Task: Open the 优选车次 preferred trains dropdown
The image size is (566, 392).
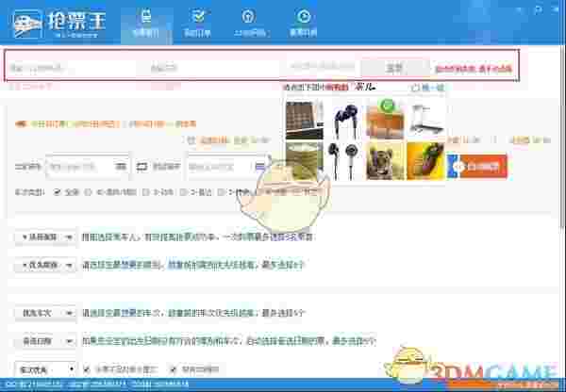Action: pos(45,313)
